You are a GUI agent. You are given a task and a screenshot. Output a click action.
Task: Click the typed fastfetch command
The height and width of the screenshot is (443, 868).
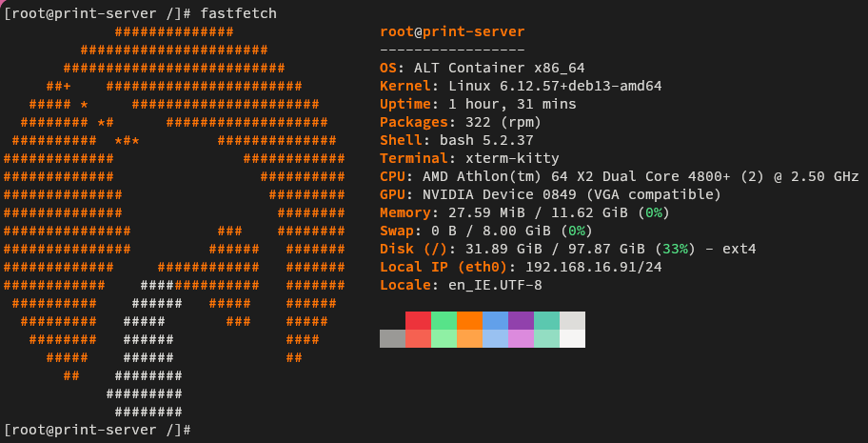pyautogui.click(x=239, y=14)
